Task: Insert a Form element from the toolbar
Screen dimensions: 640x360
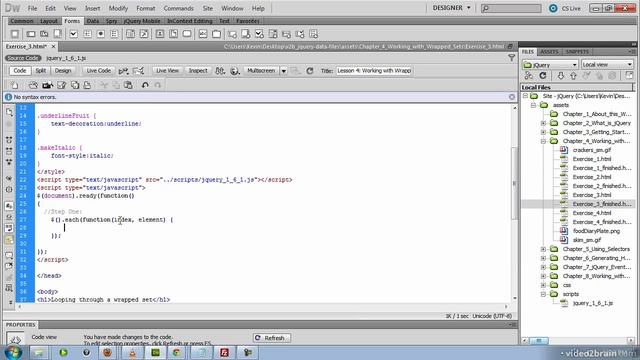Action: (x=15, y=34)
